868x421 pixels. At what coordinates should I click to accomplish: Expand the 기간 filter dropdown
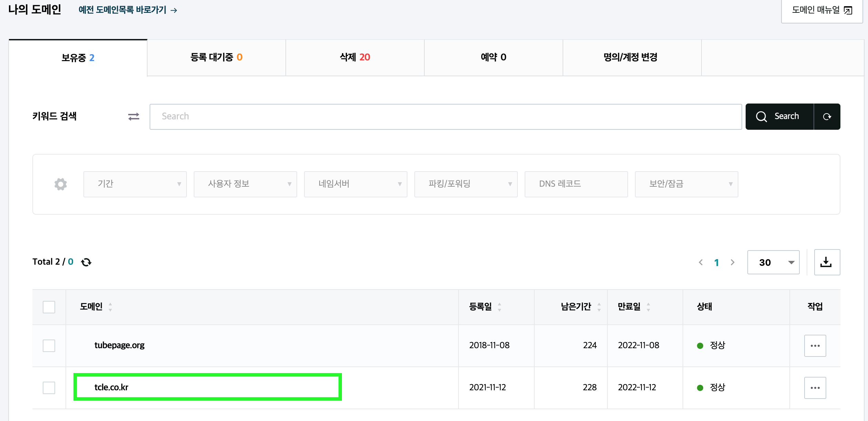point(135,184)
